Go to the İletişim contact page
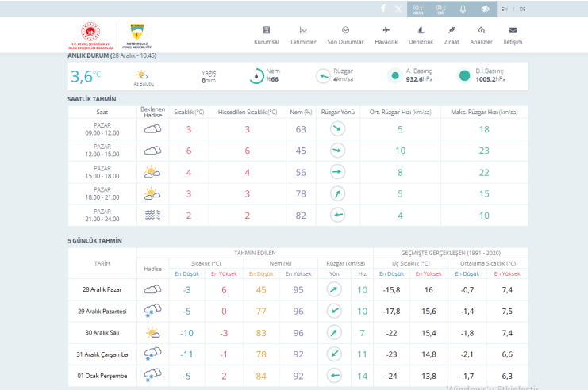Viewport: 588px width, 390px height. (x=513, y=35)
